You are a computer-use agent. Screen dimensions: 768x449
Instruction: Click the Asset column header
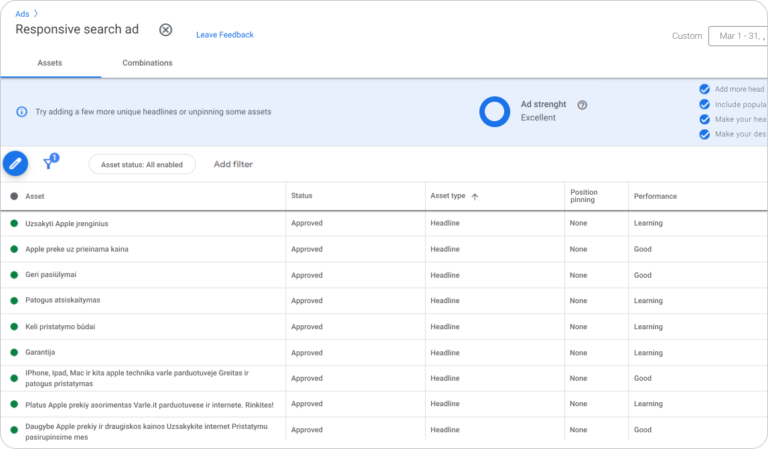(35, 196)
